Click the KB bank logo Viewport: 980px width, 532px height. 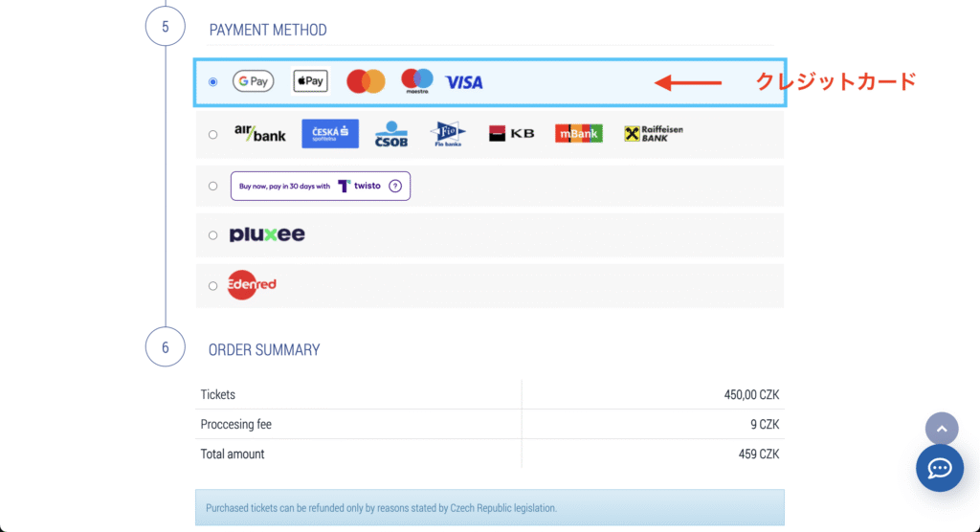pyautogui.click(x=512, y=134)
